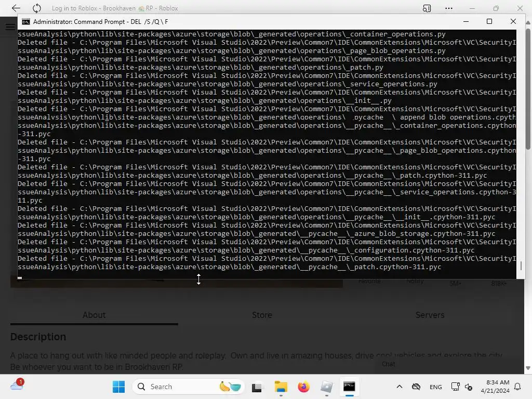Open the Roblox app taskbar icon

coord(327,387)
